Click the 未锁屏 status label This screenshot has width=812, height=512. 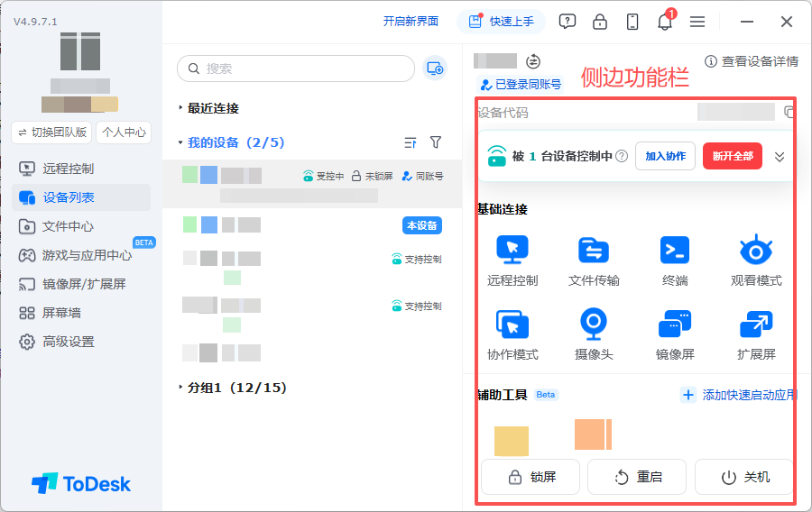point(373,177)
